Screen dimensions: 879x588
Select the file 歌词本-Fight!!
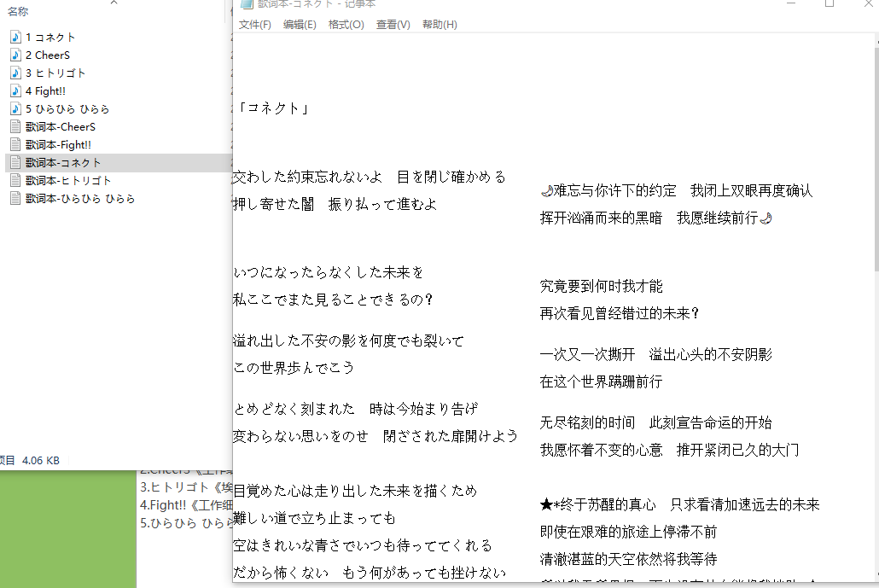58,144
